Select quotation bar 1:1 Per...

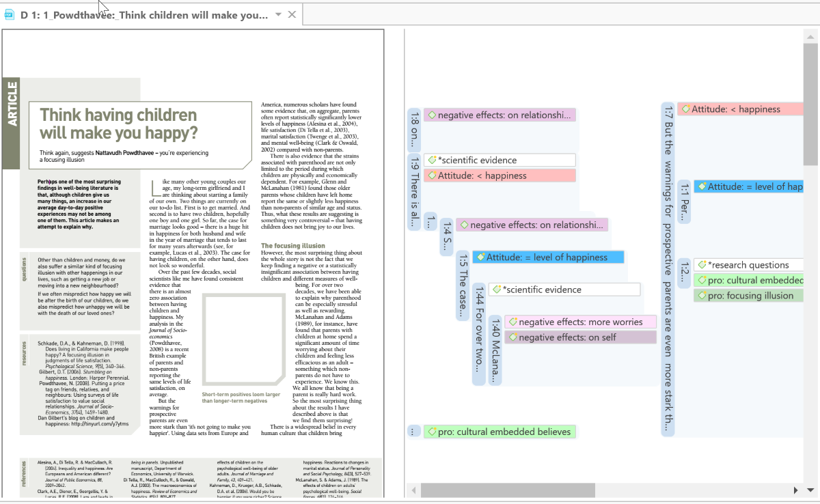[684, 201]
